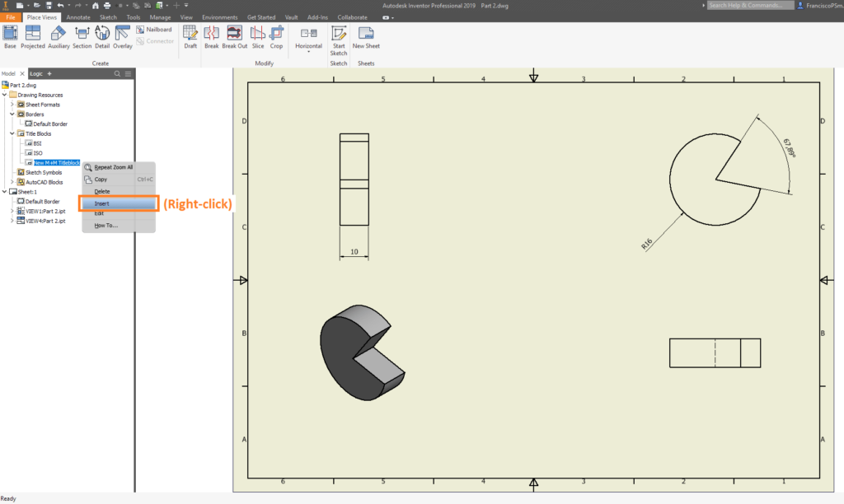Click the Redo arrow in quick access toolbar
Image resolution: width=844 pixels, height=504 pixels.
78,6
